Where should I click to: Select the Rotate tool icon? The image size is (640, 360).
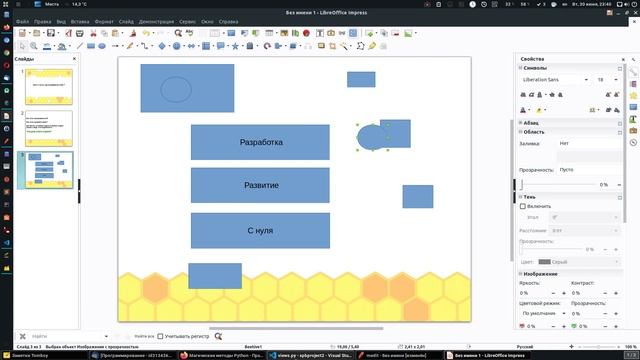click(x=267, y=46)
